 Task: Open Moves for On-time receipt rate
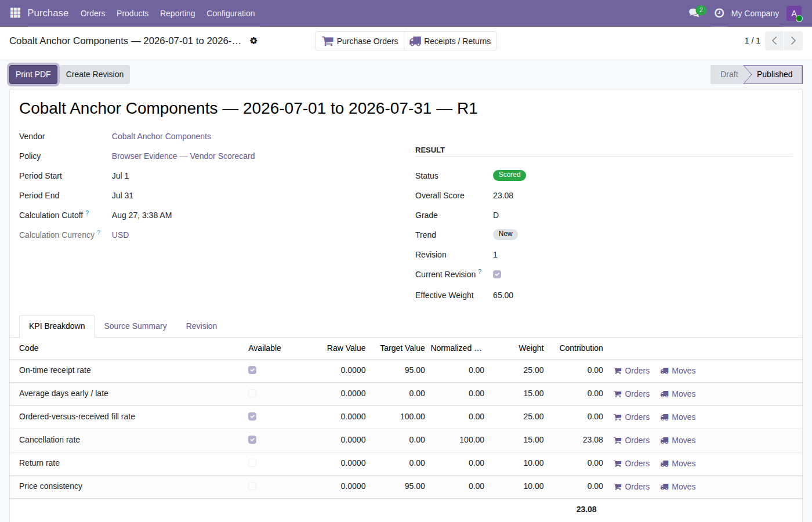tap(678, 371)
